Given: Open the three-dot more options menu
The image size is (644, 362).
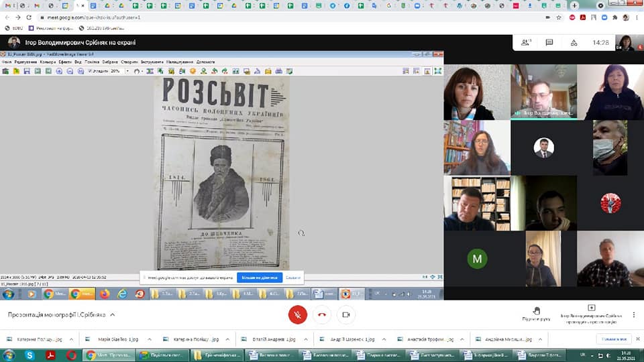Looking at the screenshot, I should 634,314.
